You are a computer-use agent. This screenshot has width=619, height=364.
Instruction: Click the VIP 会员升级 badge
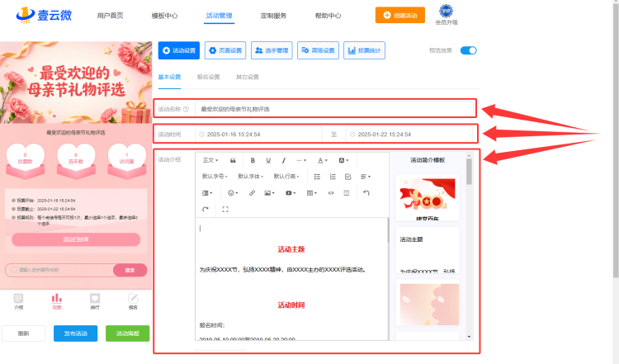[447, 15]
